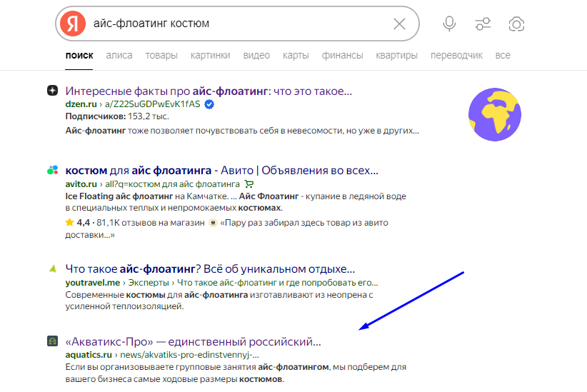Click the 'Эксперты' breadcrumb
This screenshot has height=392, width=587.
pyautogui.click(x=149, y=283)
